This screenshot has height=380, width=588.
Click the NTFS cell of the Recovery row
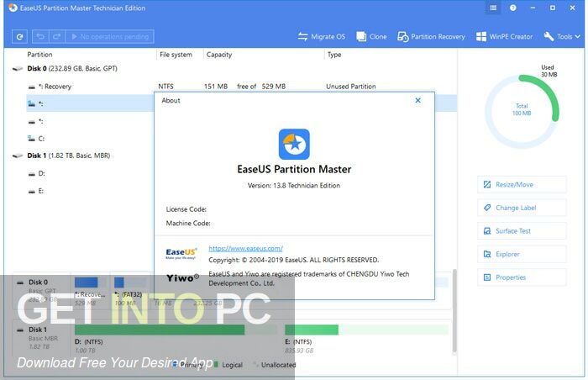tap(165, 87)
